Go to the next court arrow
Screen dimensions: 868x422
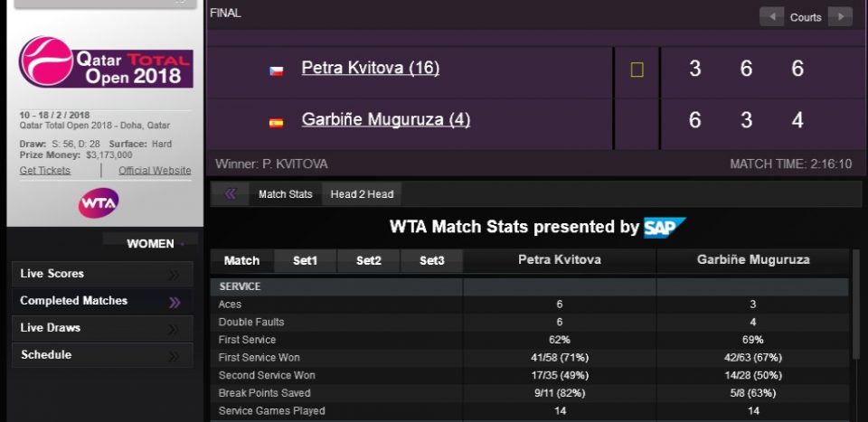point(840,17)
